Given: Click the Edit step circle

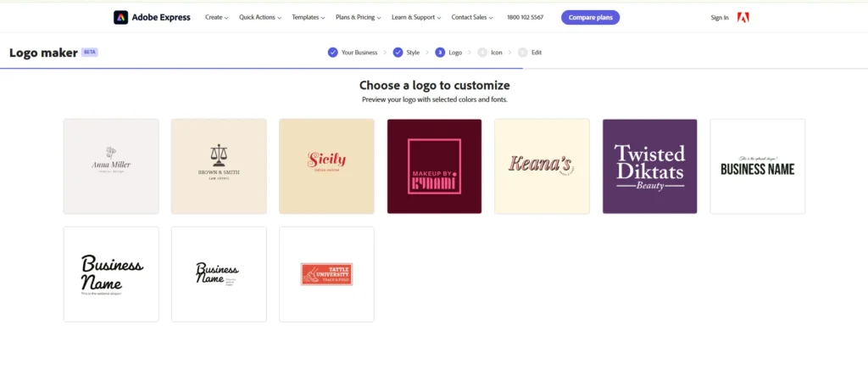Looking at the screenshot, I should (523, 53).
